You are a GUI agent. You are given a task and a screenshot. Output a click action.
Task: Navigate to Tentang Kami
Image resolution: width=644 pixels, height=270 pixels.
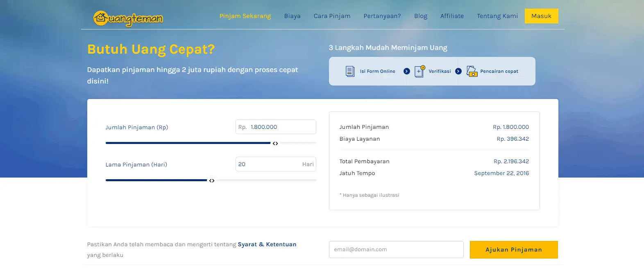tap(497, 16)
